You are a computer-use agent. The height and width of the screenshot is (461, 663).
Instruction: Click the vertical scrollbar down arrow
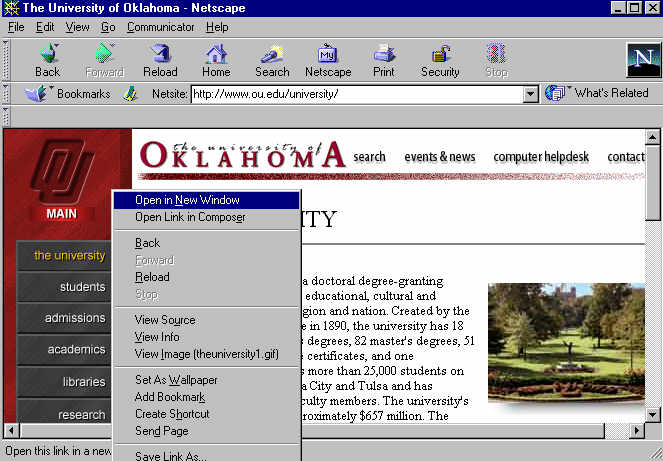(x=652, y=415)
